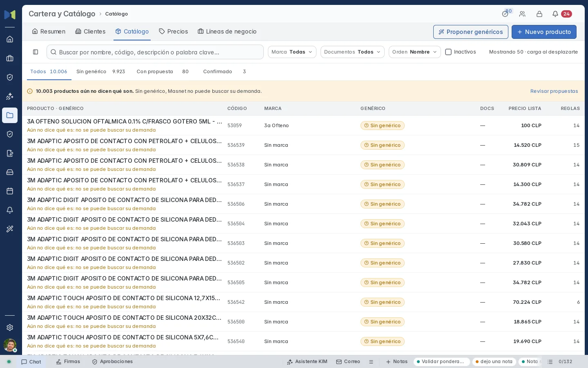
Task: Open the magic wand icon in left sidebar
Action: (x=10, y=229)
